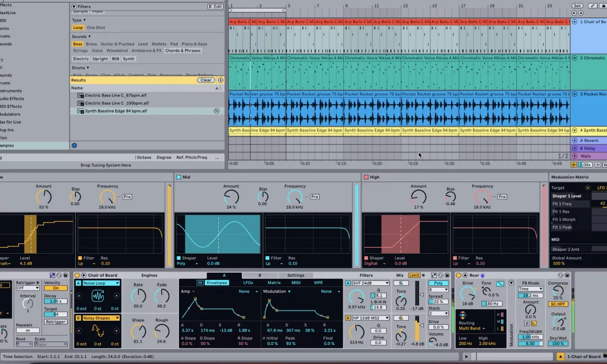Click the automation mode icon near Set
607x364 pixels.
(593, 6)
